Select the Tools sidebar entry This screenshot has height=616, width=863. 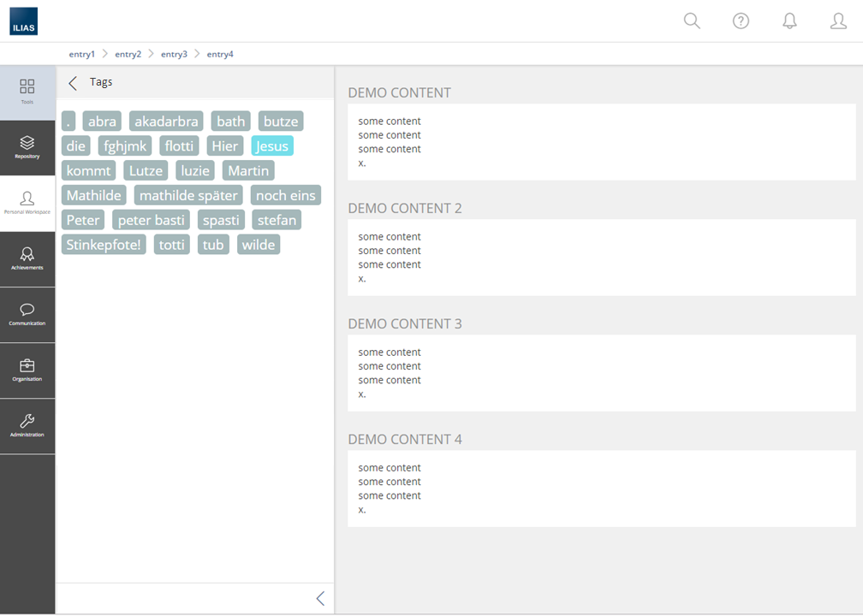point(27,92)
